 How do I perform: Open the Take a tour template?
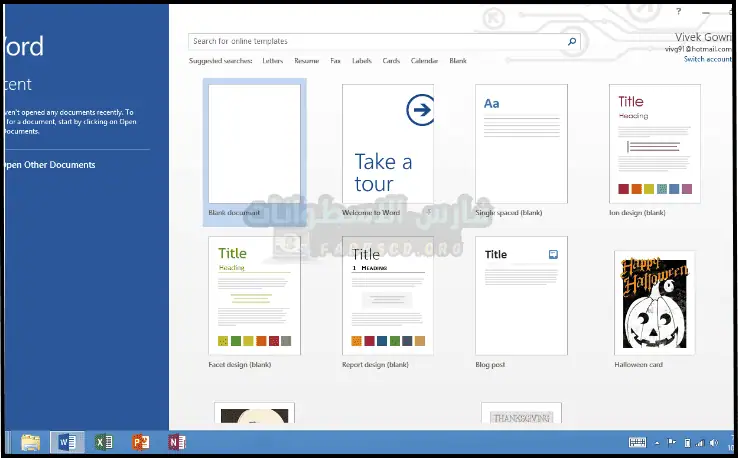[387, 143]
